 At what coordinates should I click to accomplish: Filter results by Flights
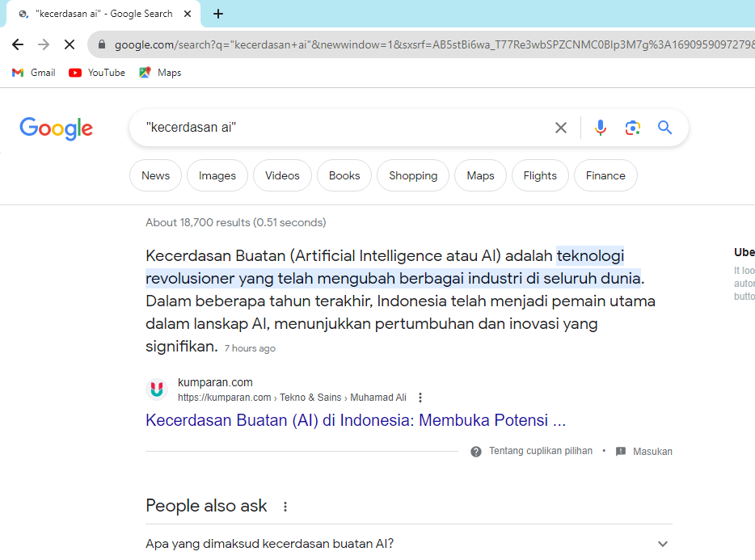[540, 175]
